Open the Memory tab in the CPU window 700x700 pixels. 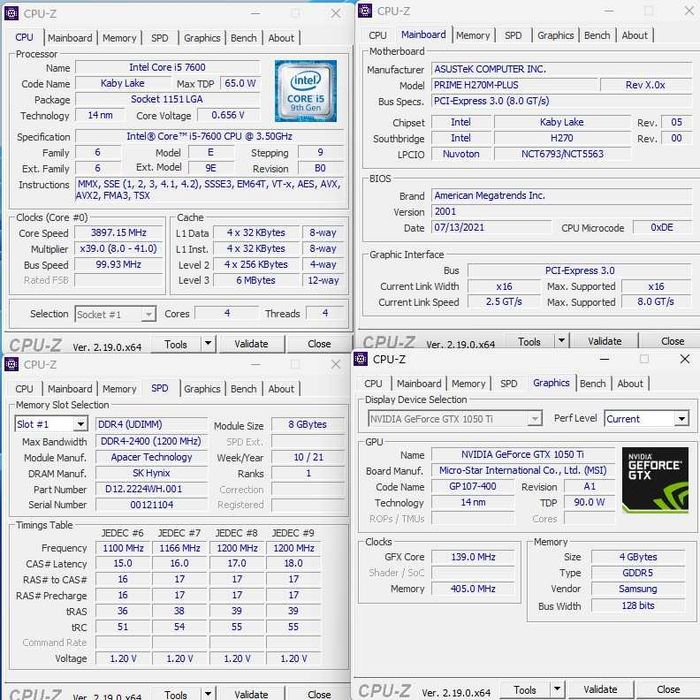pos(119,38)
